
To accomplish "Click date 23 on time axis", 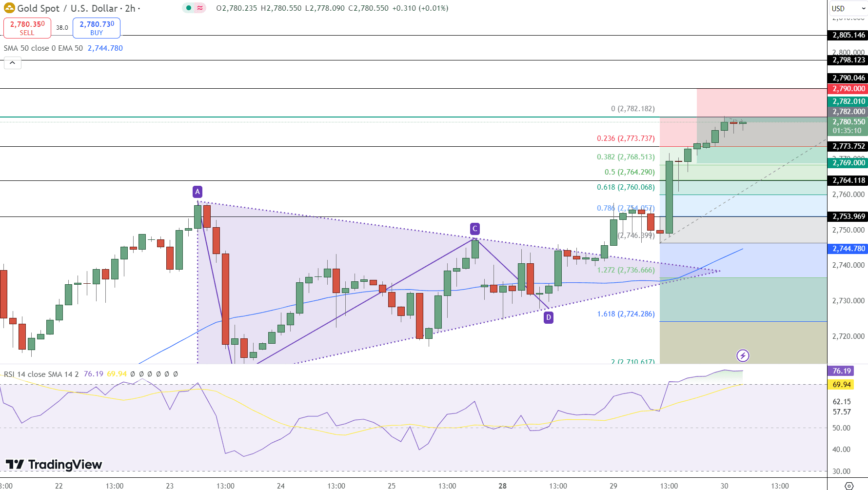I will tap(170, 486).
